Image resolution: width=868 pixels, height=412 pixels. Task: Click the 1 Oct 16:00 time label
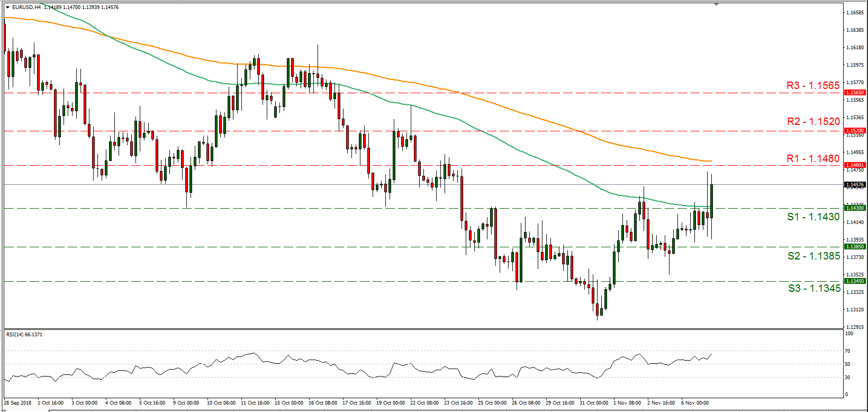pyautogui.click(x=51, y=403)
